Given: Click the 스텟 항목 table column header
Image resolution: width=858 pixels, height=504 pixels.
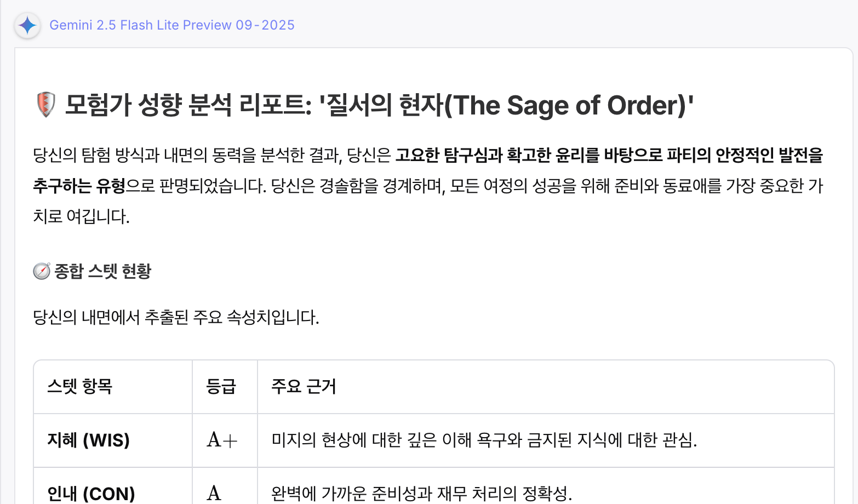Looking at the screenshot, I should [80, 387].
